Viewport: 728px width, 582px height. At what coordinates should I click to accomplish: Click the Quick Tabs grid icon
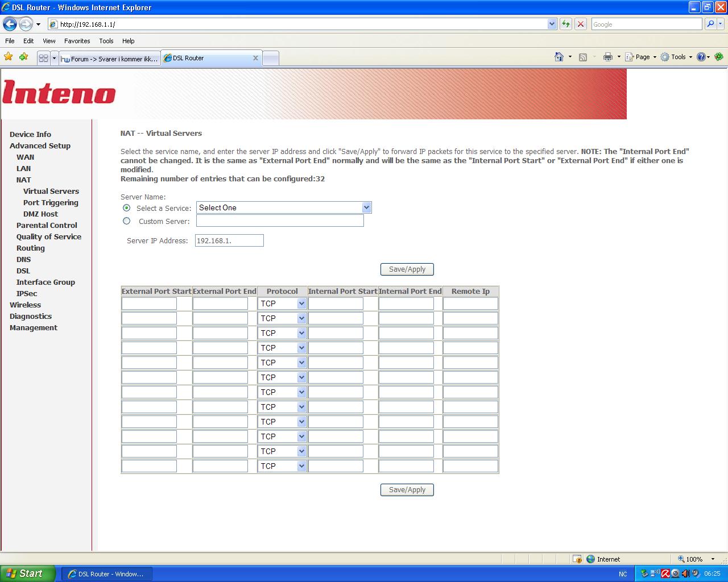44,58
